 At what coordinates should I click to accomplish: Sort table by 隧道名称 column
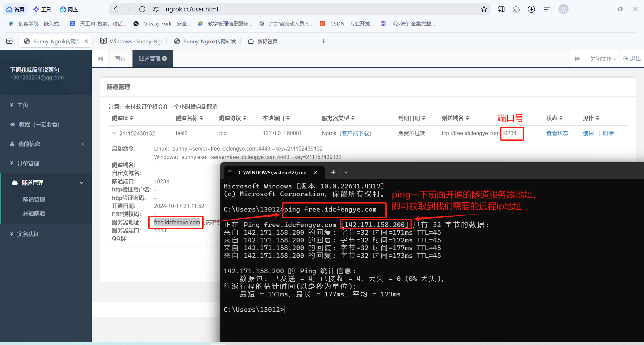point(189,118)
